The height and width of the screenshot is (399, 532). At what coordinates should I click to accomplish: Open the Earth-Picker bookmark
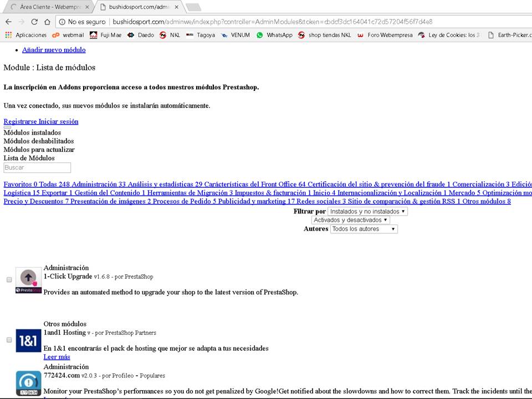[509, 35]
